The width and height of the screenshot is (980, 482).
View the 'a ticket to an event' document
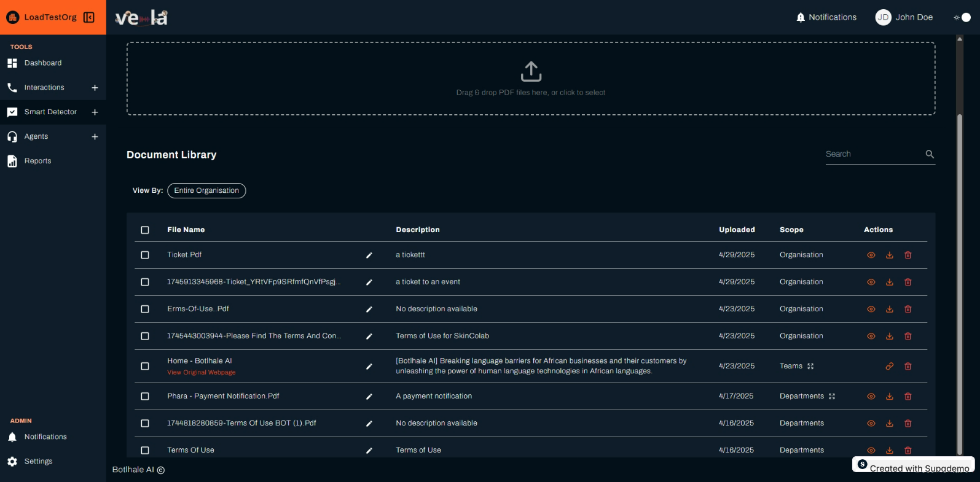pyautogui.click(x=871, y=282)
